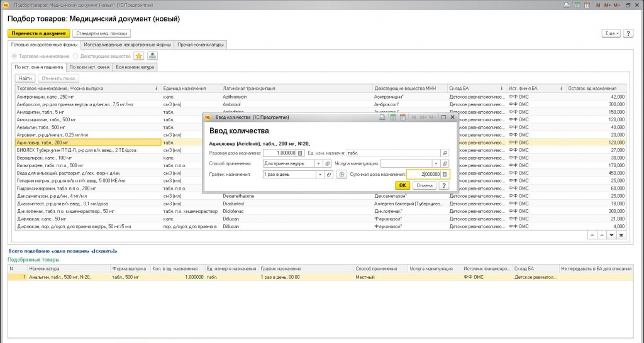Select Анальгин, табл., 500 мг, №20 in Подобранные товары

[x=320, y=278]
